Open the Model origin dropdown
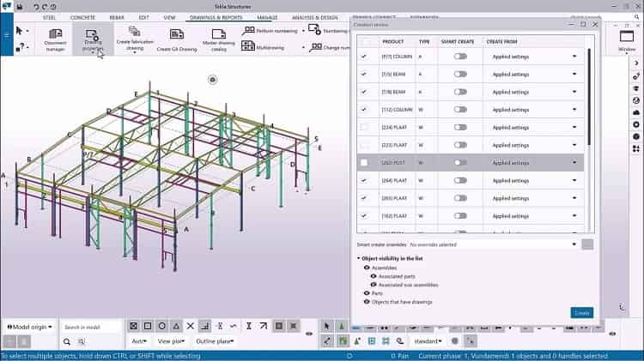 click(x=31, y=327)
